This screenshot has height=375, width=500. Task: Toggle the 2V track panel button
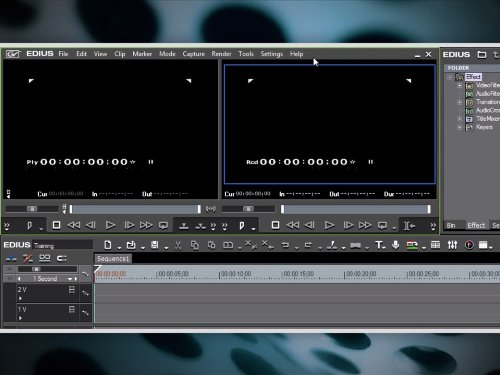click(x=72, y=290)
